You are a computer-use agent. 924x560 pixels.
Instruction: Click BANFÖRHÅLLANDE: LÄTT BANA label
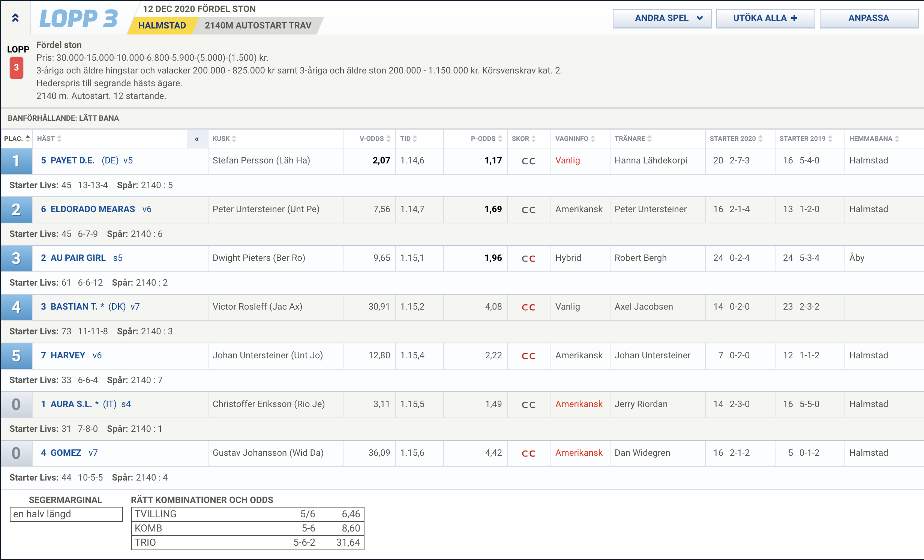[x=63, y=118]
